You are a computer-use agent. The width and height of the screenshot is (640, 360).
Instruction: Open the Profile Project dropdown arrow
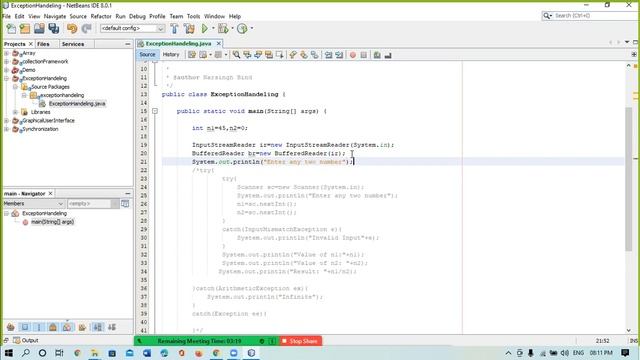click(x=251, y=28)
